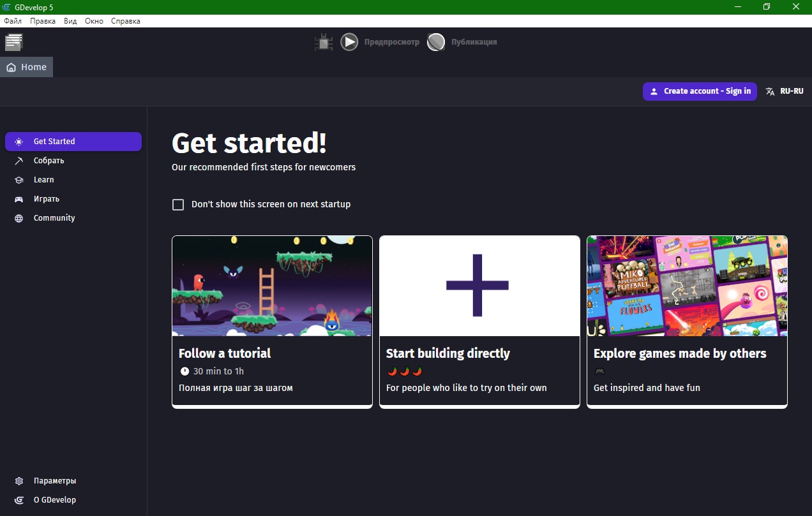Click the 30 min to 1h clock icon
The height and width of the screenshot is (516, 812).
[184, 371]
